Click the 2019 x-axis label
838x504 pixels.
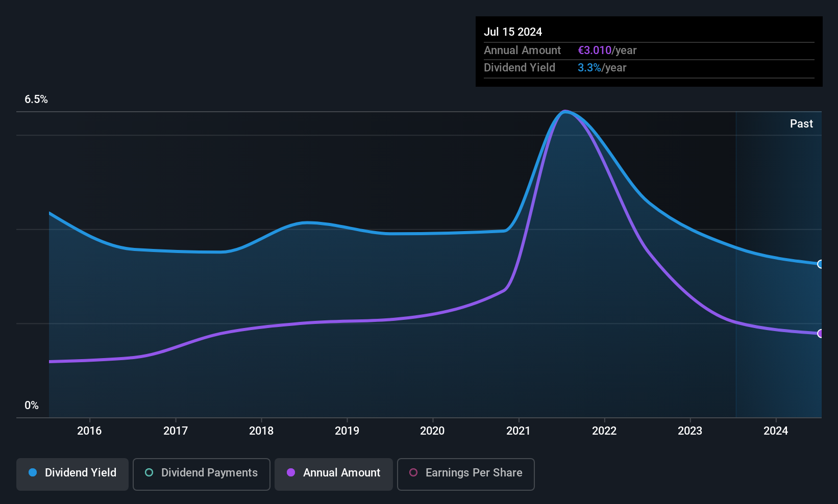point(347,431)
